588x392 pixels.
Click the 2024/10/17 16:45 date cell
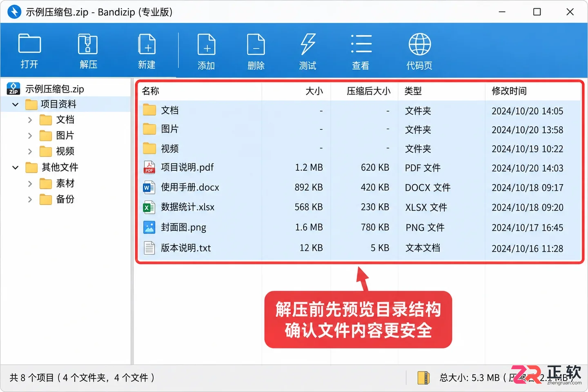pos(527,228)
